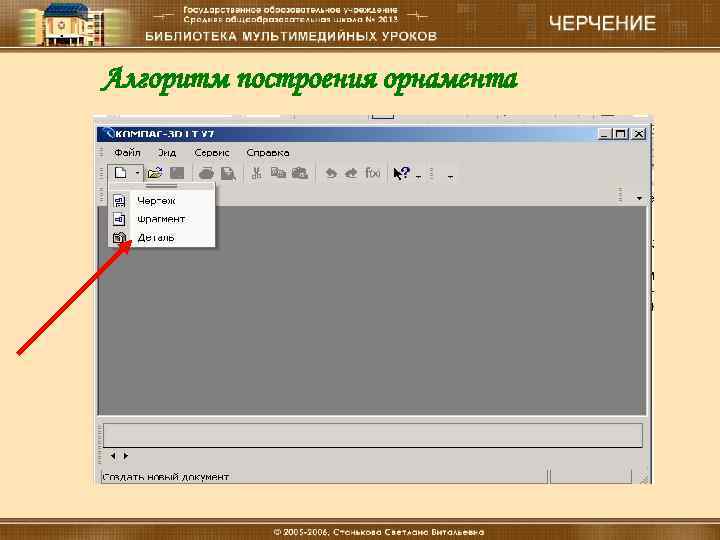Viewport: 720px width, 540px height.
Task: Open the Файл menu
Action: click(127, 152)
